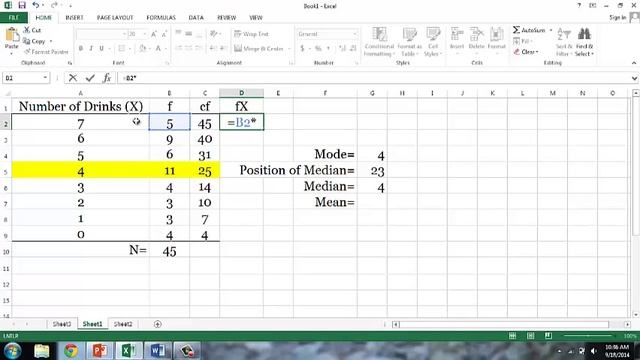Open the General number format dropdown

(355, 34)
